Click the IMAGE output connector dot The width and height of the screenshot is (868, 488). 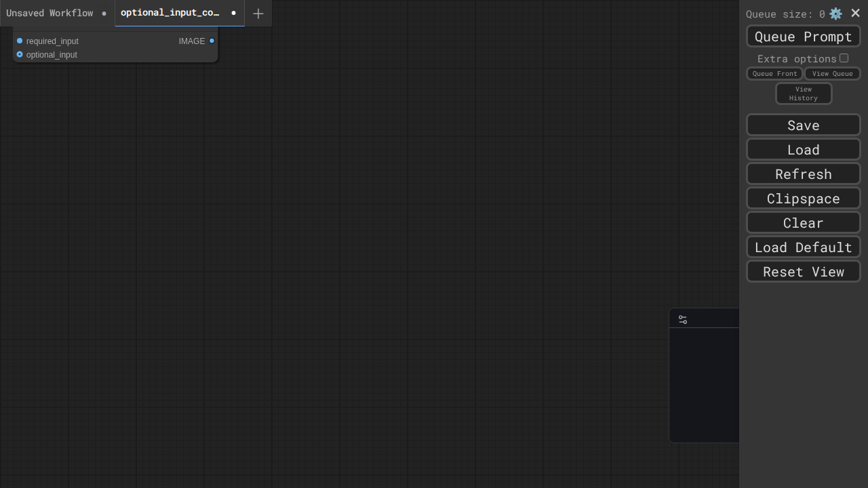click(212, 41)
